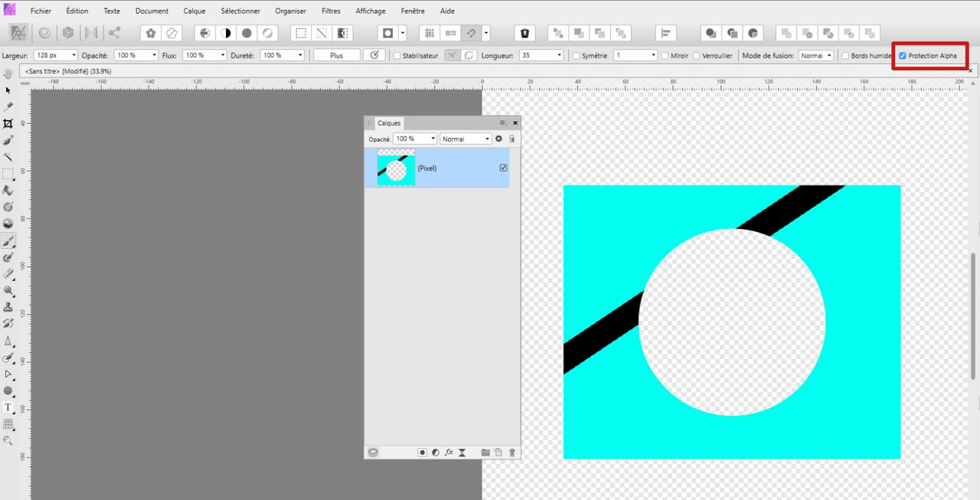
Task: Open the Fichier menu
Action: coord(41,11)
